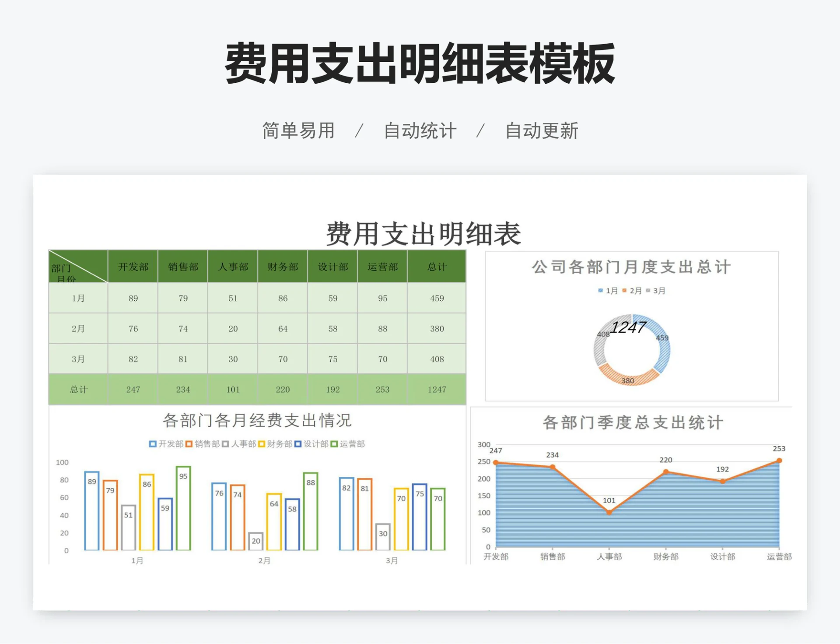Viewport: 840px width, 644px height.
Task: Click the grand total value 1247
Action: pos(437,389)
